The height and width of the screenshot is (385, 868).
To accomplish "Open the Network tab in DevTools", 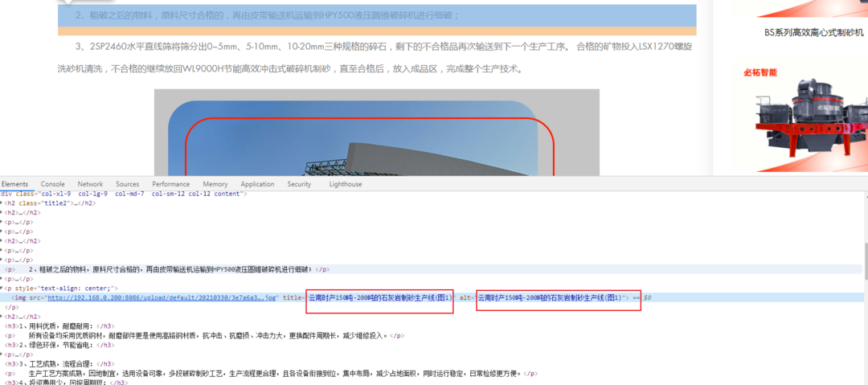I will tap(90, 184).
